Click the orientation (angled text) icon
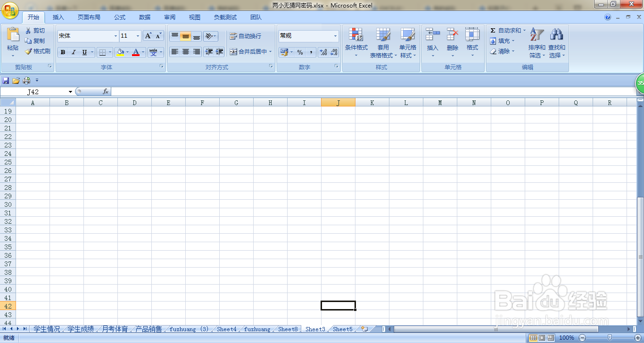The width and height of the screenshot is (644, 343). 208,36
